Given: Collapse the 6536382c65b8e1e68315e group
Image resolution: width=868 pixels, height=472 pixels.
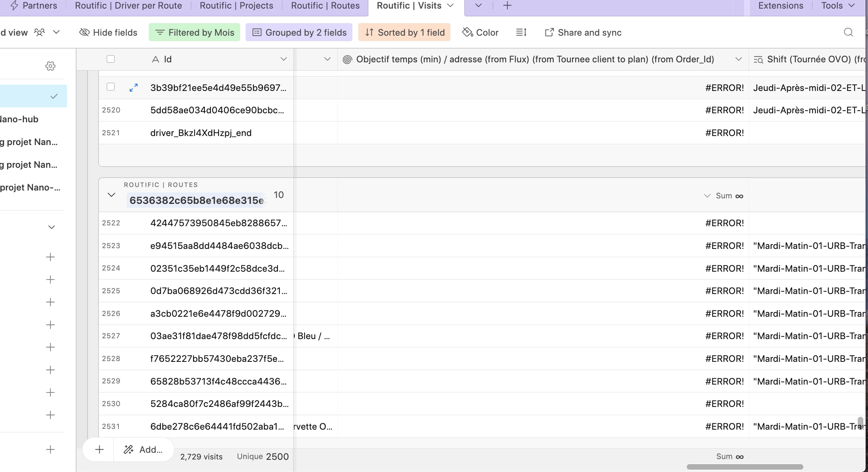Looking at the screenshot, I should (111, 195).
